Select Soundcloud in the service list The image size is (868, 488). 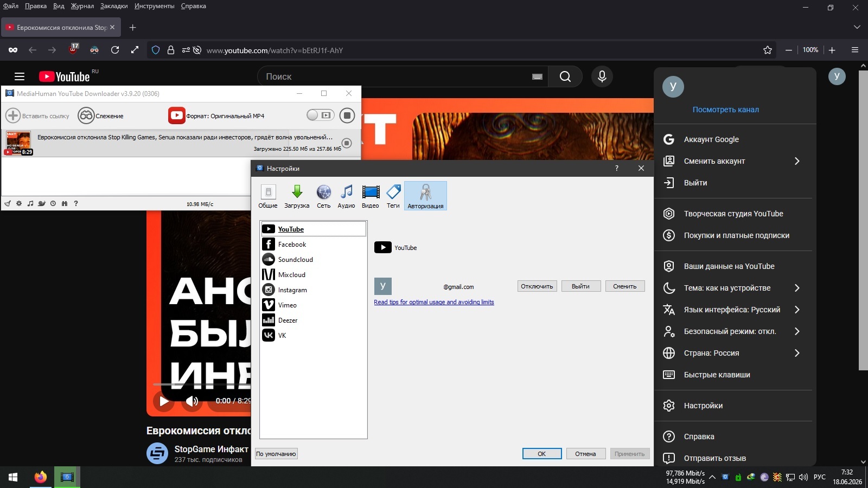click(314, 259)
